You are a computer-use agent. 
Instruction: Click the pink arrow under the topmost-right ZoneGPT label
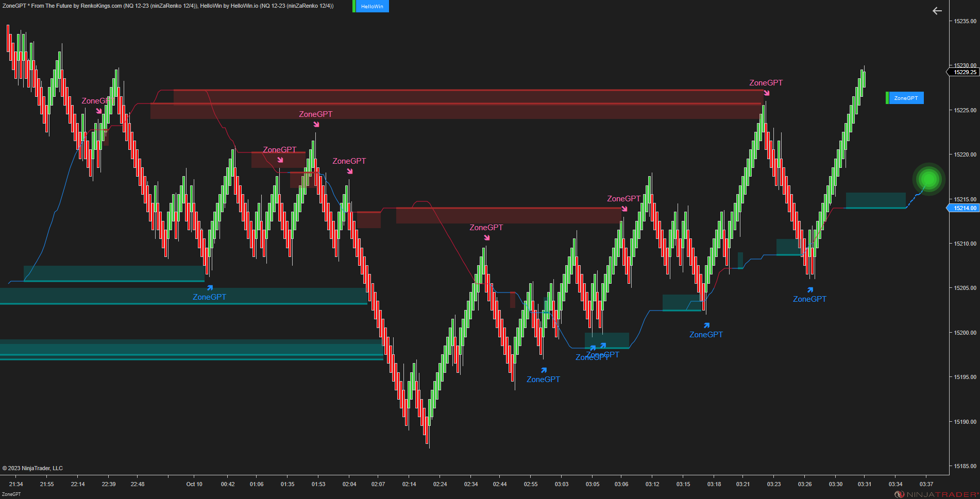click(x=768, y=94)
